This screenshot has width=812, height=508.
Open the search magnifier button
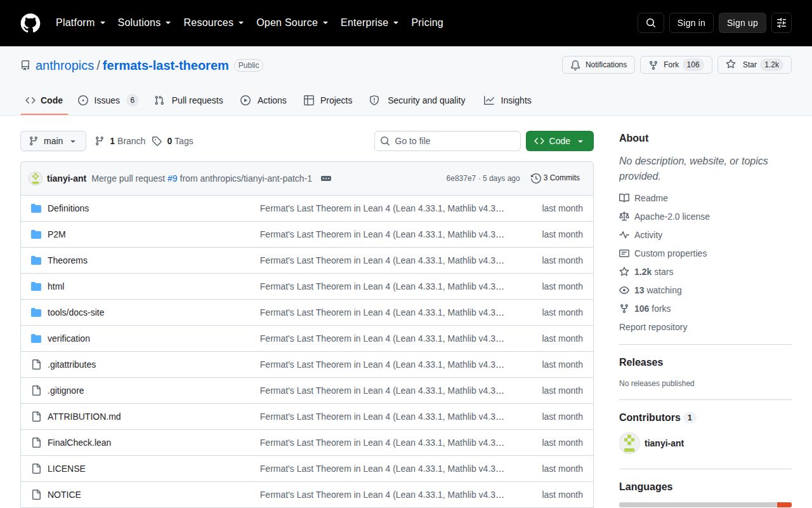(651, 23)
